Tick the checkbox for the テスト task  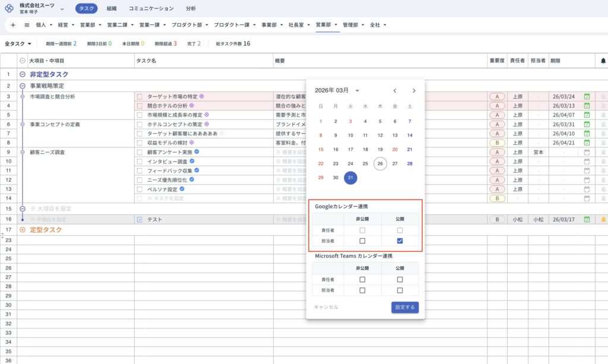tap(140, 220)
